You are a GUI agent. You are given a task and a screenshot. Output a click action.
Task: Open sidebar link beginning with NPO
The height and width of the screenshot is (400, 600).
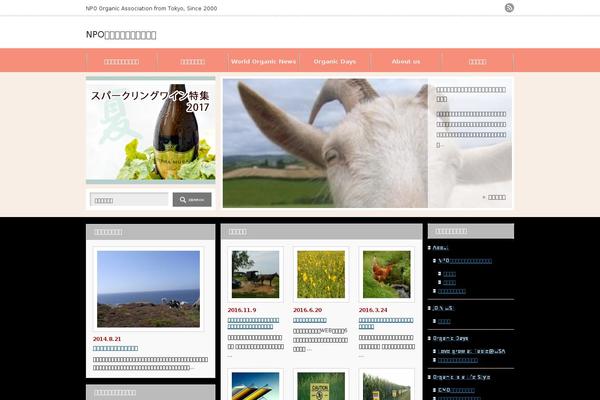(x=465, y=261)
